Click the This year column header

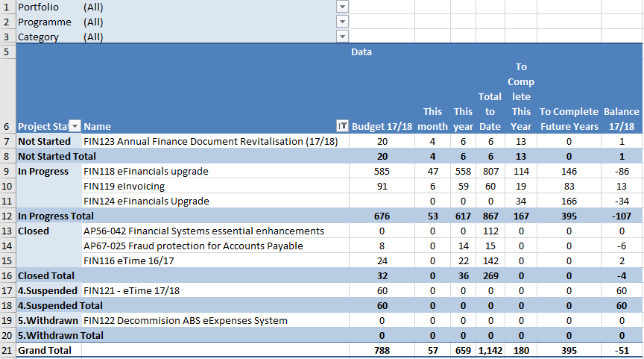point(464,119)
